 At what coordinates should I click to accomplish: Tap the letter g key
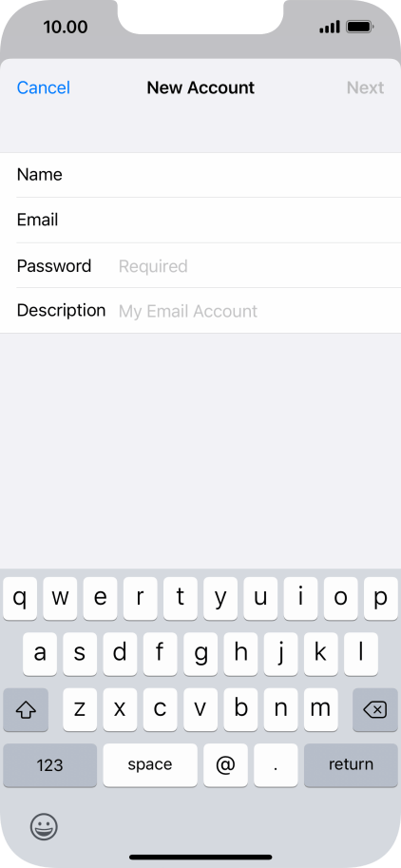[200, 654]
